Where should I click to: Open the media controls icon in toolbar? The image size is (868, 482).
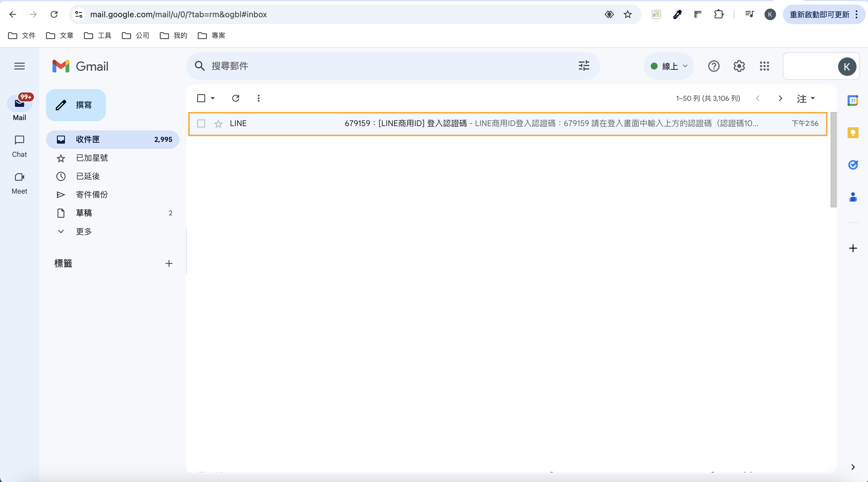749,14
